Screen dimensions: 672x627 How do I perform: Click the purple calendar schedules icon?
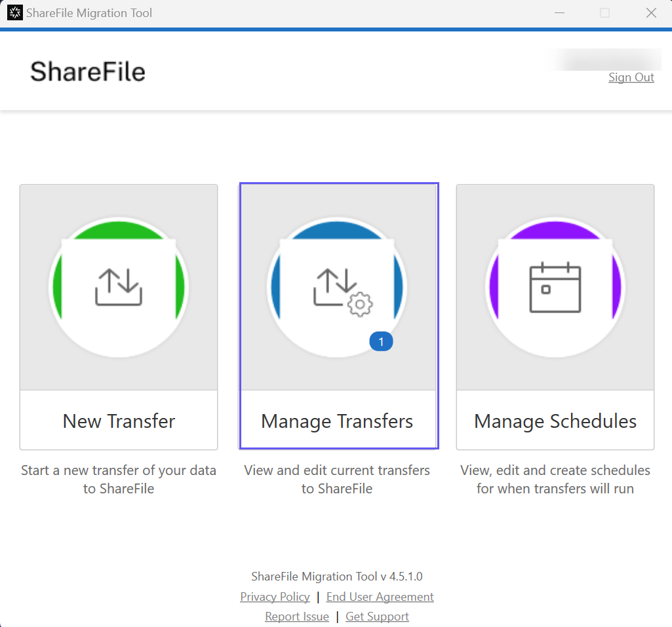coord(555,287)
